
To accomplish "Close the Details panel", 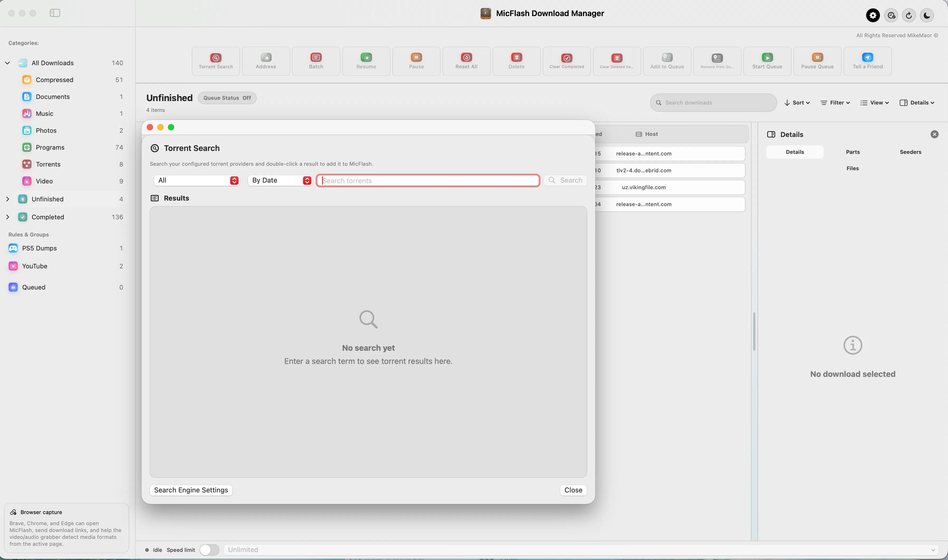I will pos(935,135).
